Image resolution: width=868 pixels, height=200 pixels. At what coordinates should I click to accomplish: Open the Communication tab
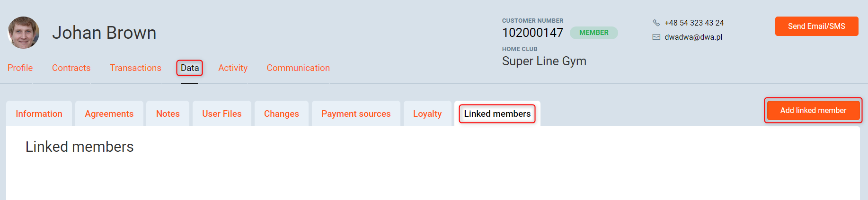(x=298, y=68)
